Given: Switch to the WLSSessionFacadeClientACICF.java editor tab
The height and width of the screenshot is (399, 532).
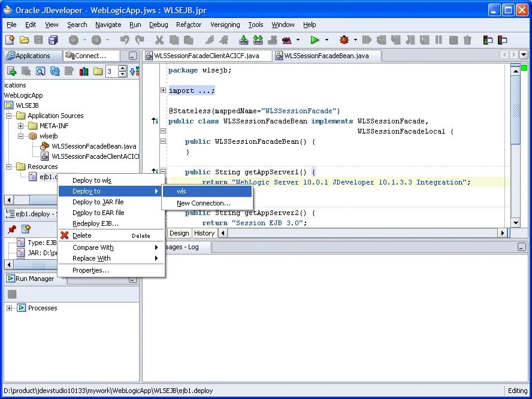Looking at the screenshot, I should tap(207, 56).
